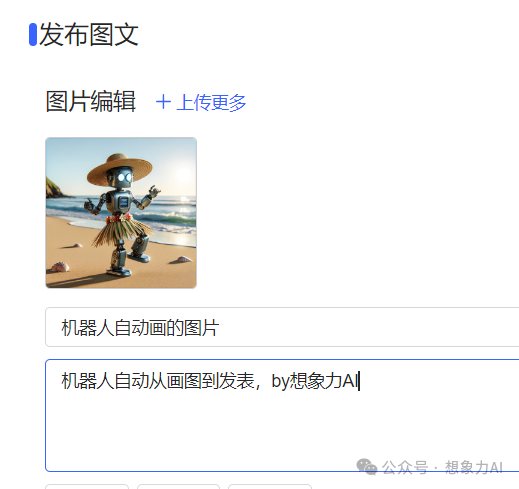Image resolution: width=519 pixels, height=489 pixels.
Task: Click the plus icon beside 上传更多
Action: (x=163, y=102)
